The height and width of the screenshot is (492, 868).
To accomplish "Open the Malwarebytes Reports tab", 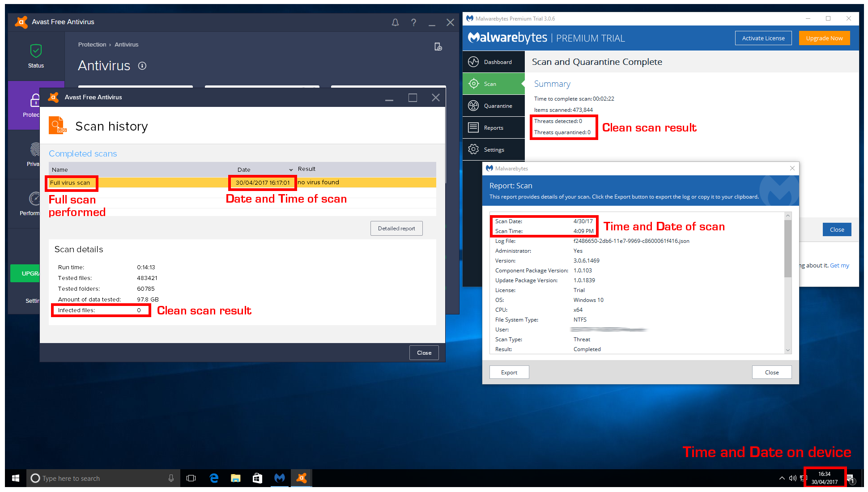I will 494,128.
